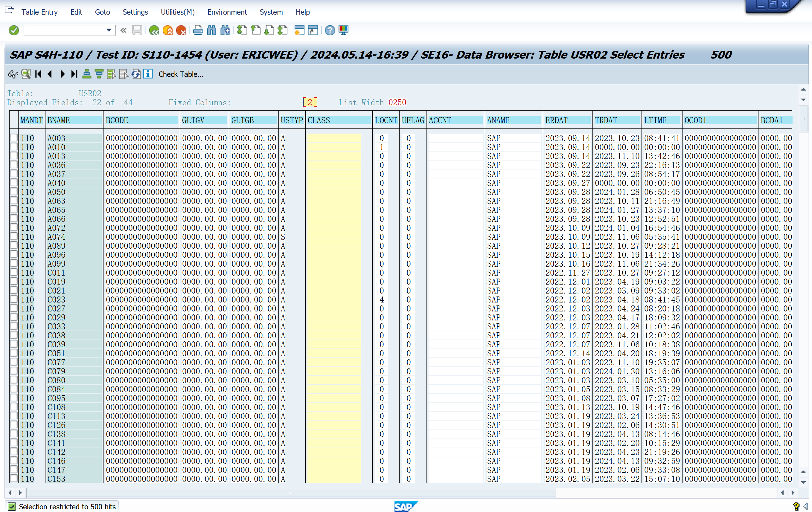
Task: Click the green Enter checkmark button
Action: click(x=14, y=31)
